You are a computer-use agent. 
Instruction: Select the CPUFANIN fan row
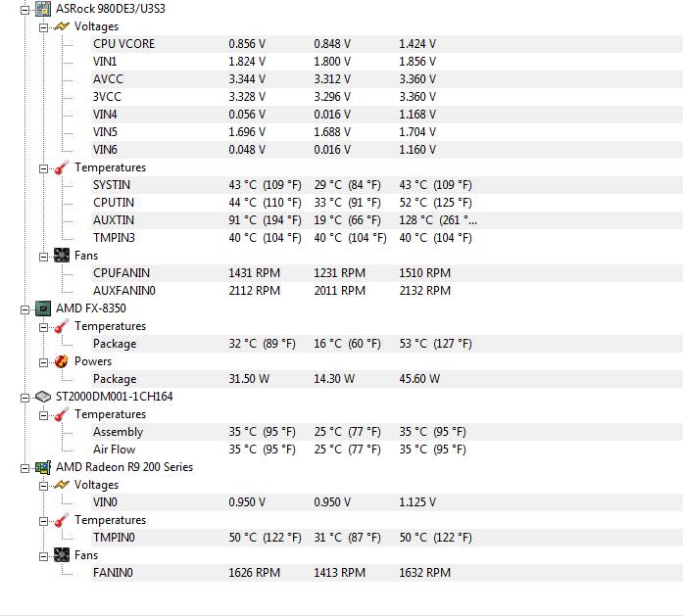click(x=387, y=273)
